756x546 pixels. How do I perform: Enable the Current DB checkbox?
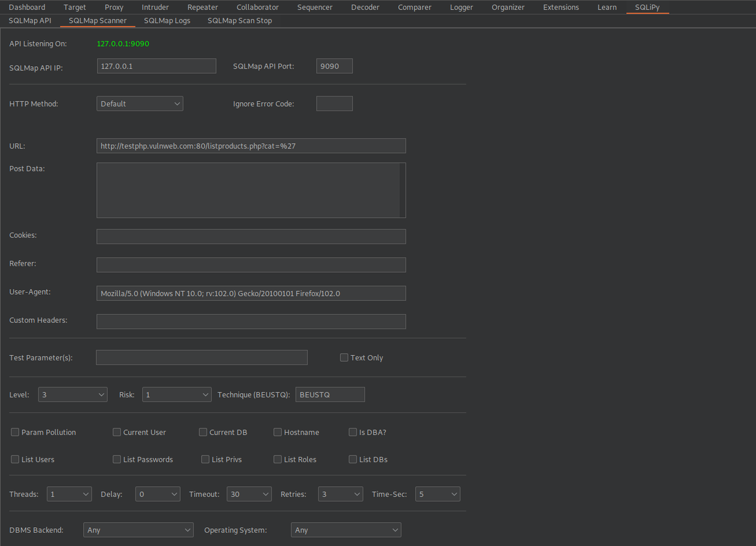[203, 433]
